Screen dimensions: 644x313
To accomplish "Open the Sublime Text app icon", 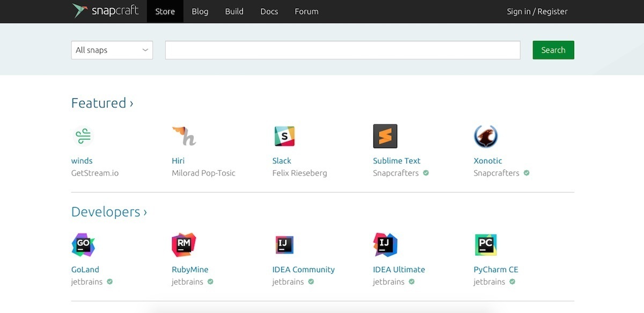I will pyautogui.click(x=385, y=136).
